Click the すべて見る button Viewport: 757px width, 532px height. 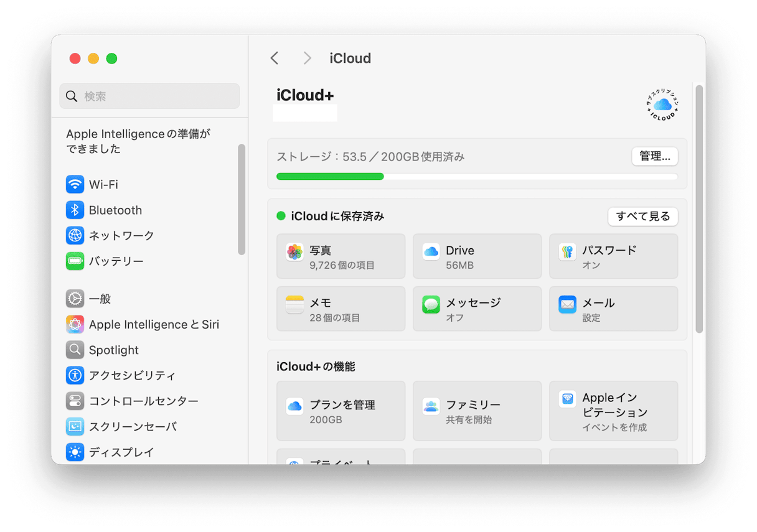(x=642, y=216)
